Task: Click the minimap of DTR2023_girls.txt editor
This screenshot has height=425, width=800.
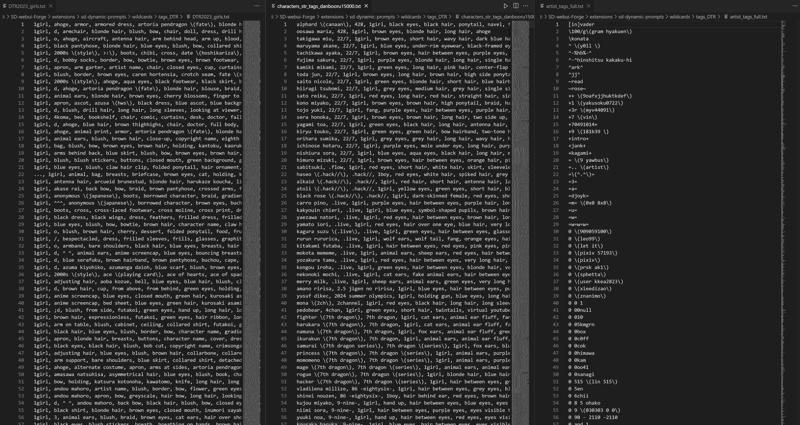Action: click(x=252, y=222)
